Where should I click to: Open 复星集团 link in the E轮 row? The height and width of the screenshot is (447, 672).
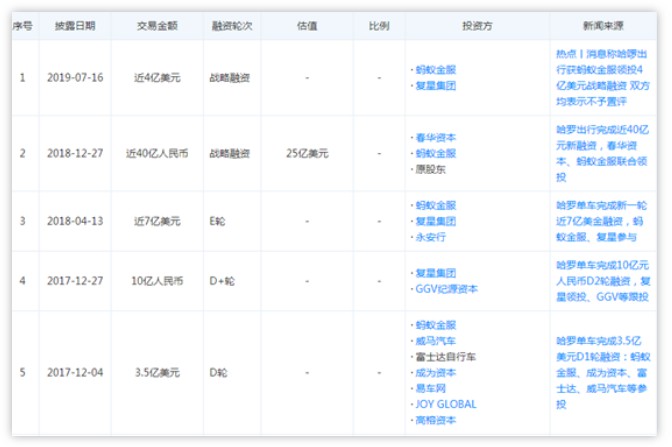click(435, 221)
